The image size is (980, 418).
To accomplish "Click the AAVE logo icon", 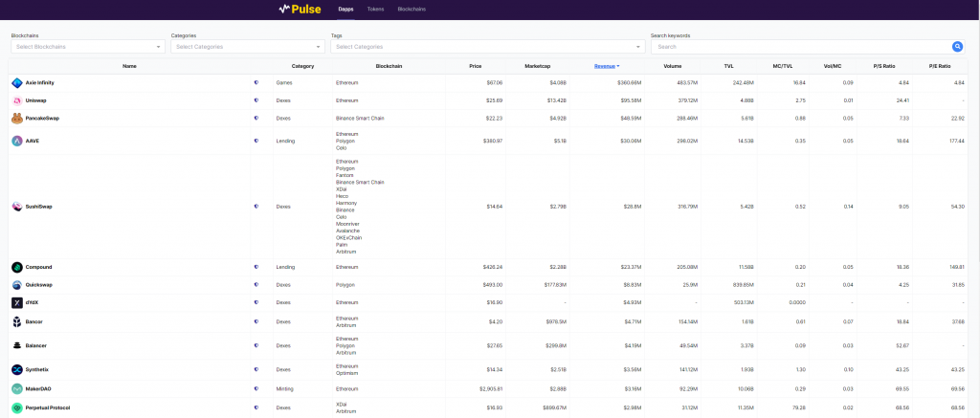I will pyautogui.click(x=17, y=142).
